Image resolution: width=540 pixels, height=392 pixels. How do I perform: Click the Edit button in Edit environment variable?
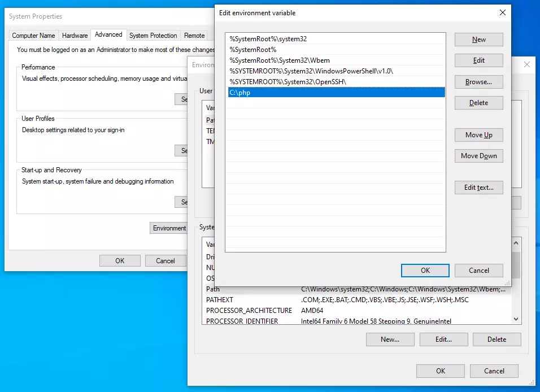[478, 60]
